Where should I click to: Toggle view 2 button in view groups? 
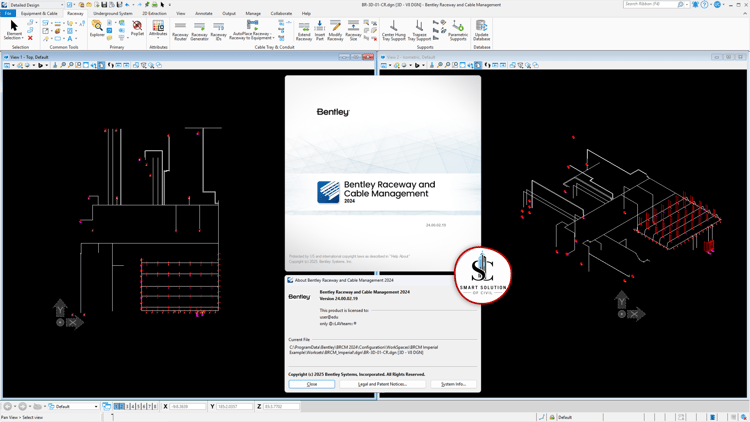coord(122,406)
